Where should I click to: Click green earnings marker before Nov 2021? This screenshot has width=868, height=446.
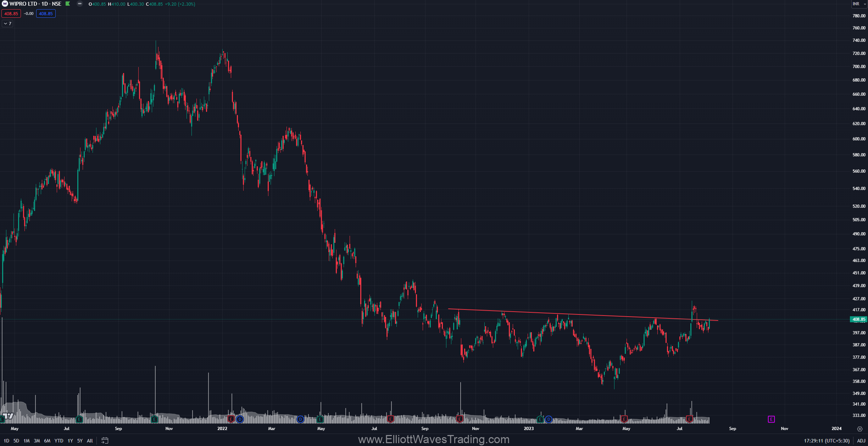[x=154, y=419]
